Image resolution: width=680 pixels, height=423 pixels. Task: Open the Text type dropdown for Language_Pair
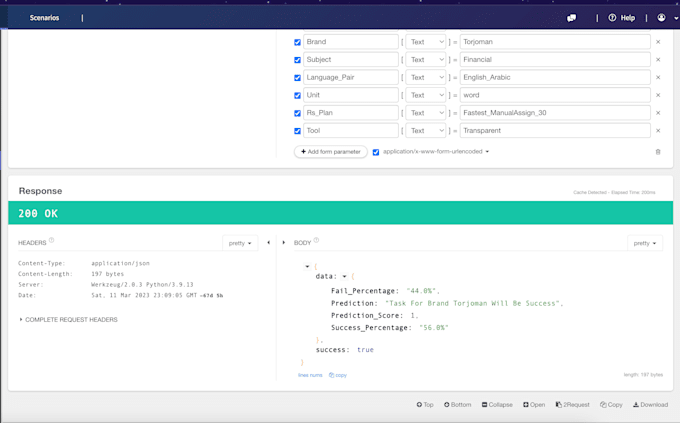[x=426, y=77]
